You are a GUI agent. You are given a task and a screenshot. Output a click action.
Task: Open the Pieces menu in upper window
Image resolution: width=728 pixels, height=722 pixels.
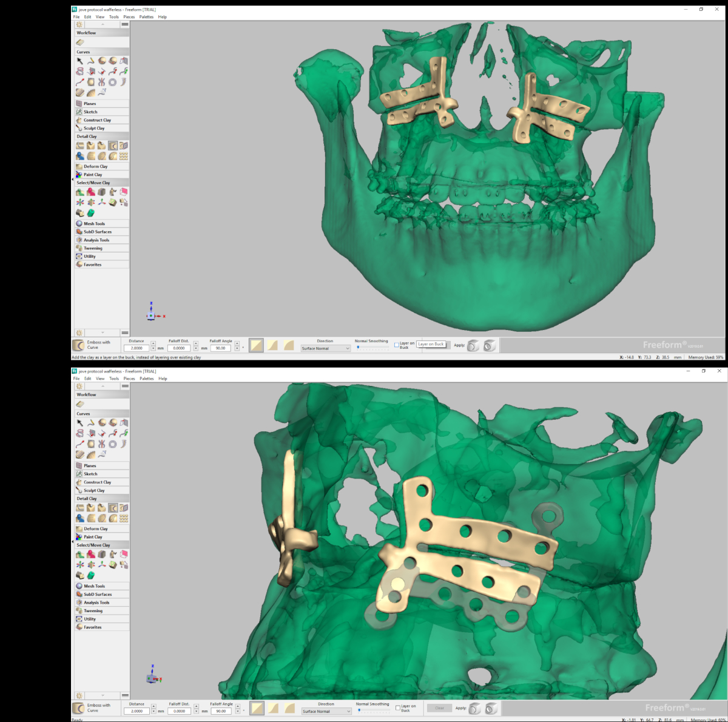129,17
